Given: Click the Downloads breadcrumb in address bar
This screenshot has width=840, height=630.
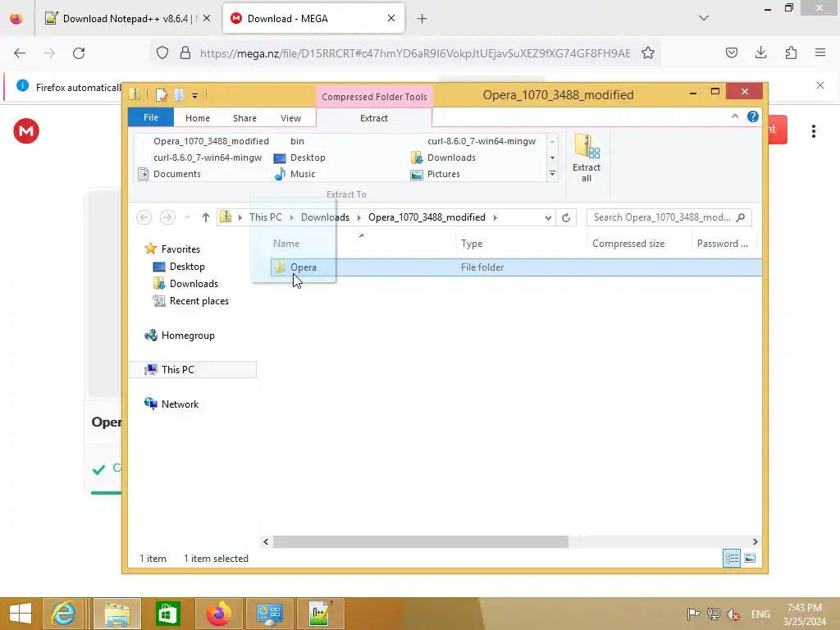Looking at the screenshot, I should pyautogui.click(x=325, y=217).
